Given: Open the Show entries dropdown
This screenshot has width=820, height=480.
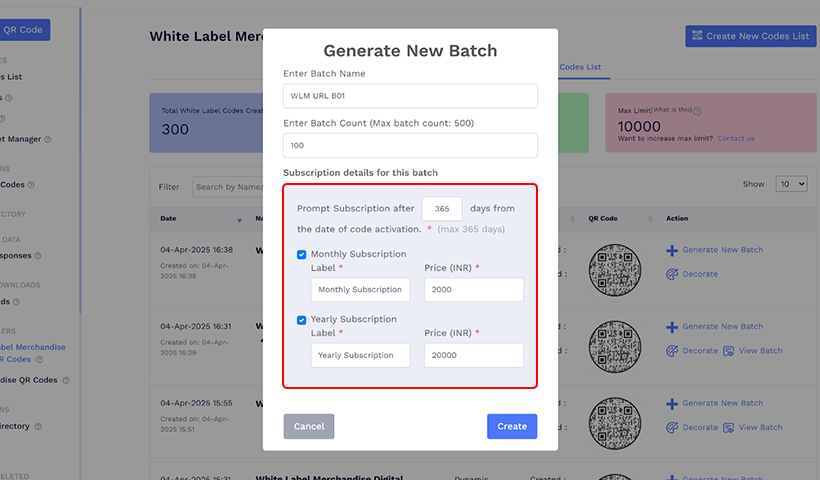Looking at the screenshot, I should point(791,184).
